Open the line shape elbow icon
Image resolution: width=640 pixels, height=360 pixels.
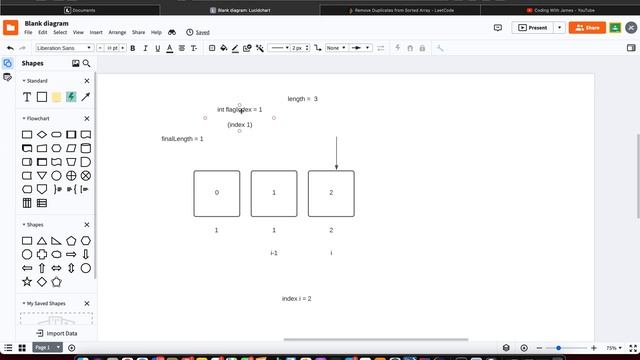[318, 48]
